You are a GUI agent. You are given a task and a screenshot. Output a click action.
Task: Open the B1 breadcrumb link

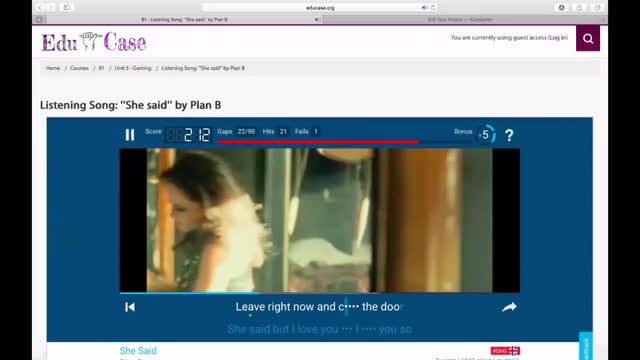pyautogui.click(x=102, y=68)
